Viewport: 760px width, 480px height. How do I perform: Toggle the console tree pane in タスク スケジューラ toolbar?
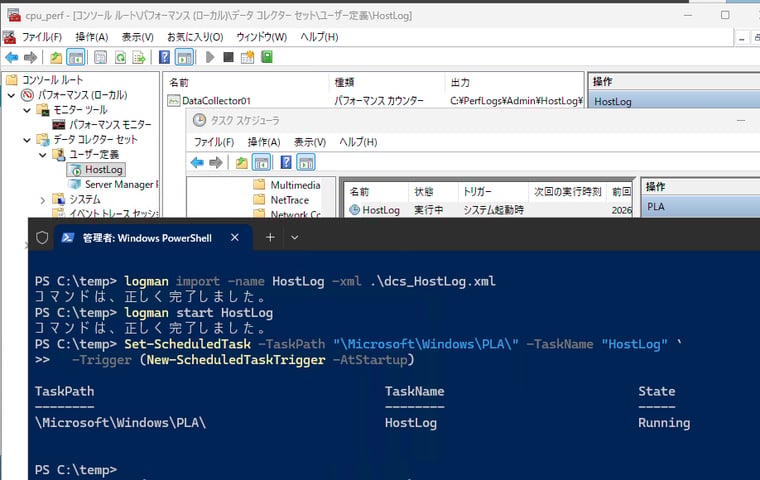point(261,163)
